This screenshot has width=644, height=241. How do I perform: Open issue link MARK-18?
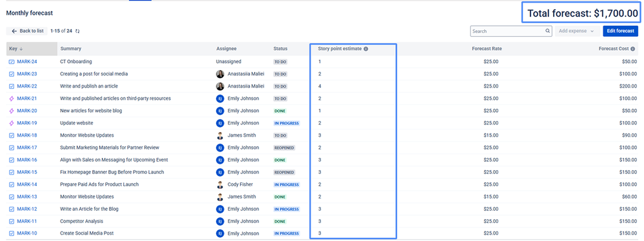(27, 135)
